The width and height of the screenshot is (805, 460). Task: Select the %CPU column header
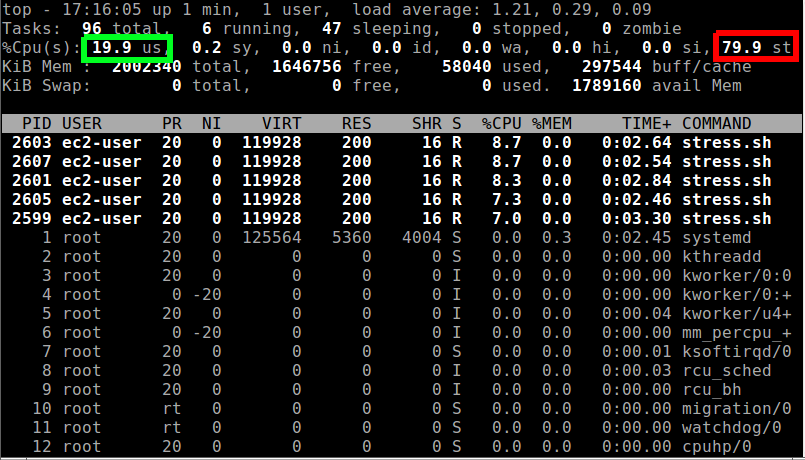501,123
